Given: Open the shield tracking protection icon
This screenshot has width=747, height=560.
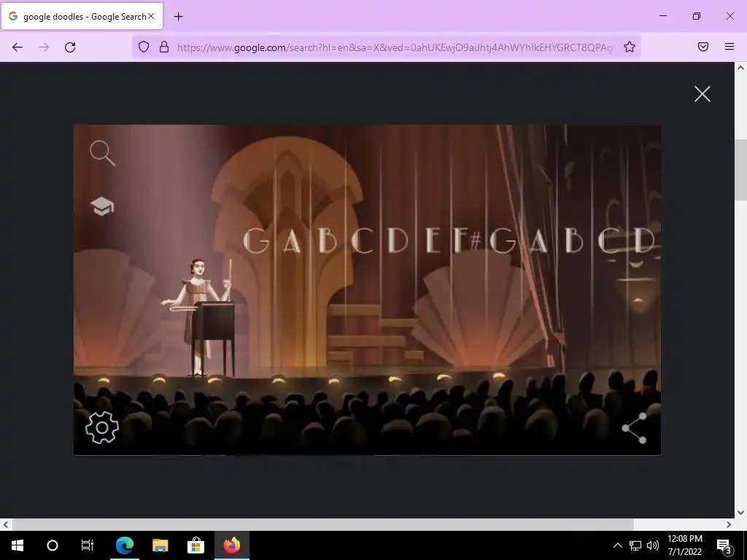Looking at the screenshot, I should tap(144, 47).
